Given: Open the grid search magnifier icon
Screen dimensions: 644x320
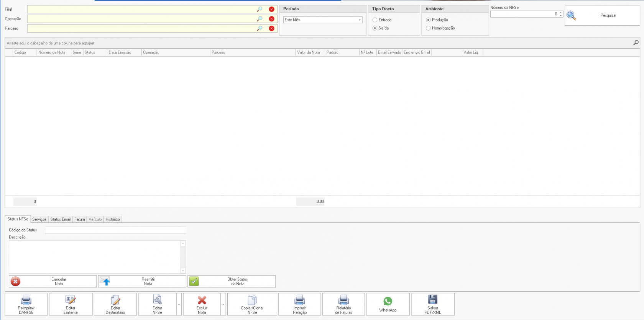Looking at the screenshot, I should click(x=636, y=43).
